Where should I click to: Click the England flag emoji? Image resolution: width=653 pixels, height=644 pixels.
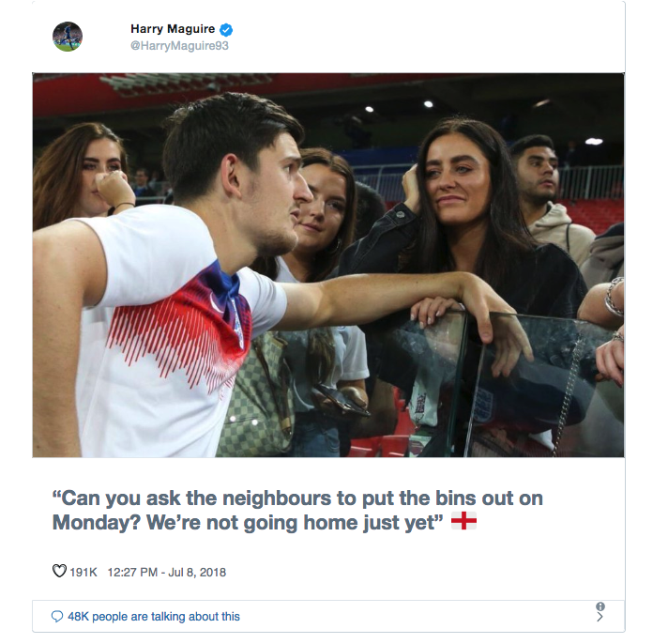(x=463, y=521)
